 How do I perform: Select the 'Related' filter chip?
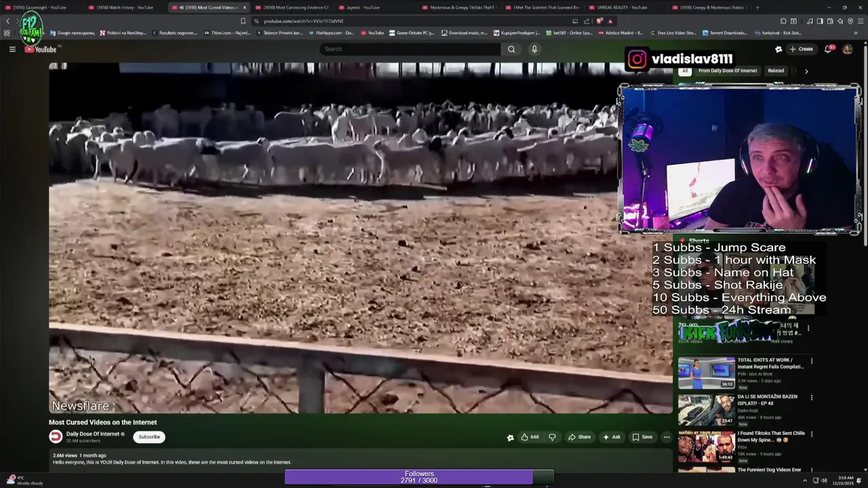click(776, 70)
